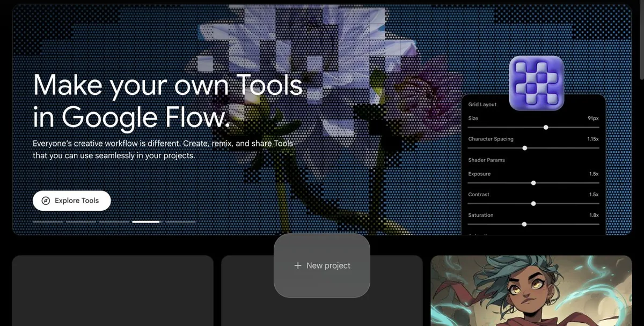Go to the fifth carousel slide indicator
Viewport: 644px width, 326px height.
pos(180,221)
